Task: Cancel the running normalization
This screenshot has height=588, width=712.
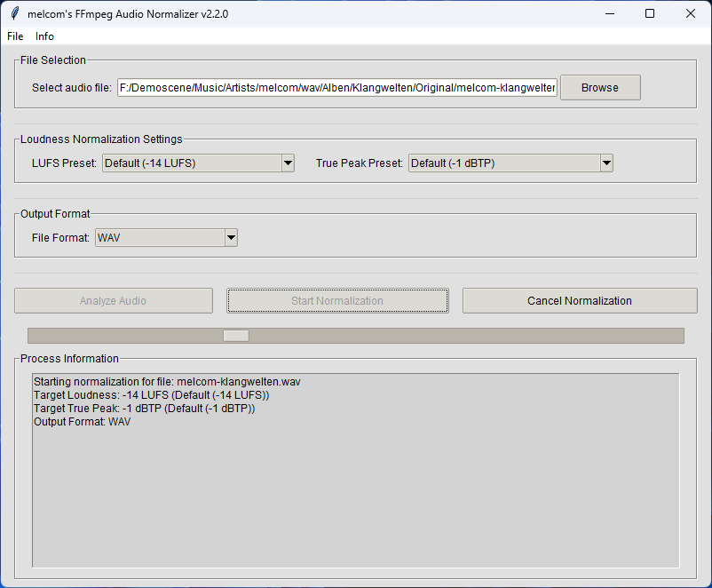Action: coord(580,301)
